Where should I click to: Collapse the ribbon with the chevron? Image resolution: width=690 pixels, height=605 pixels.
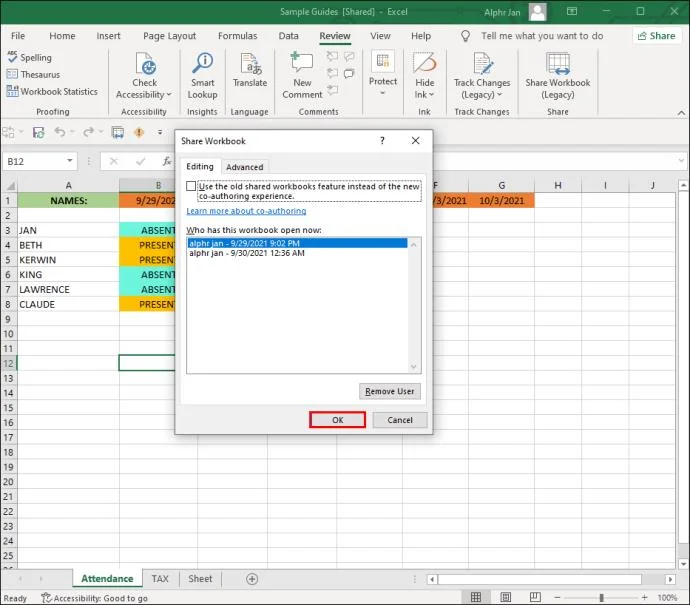pyautogui.click(x=681, y=113)
